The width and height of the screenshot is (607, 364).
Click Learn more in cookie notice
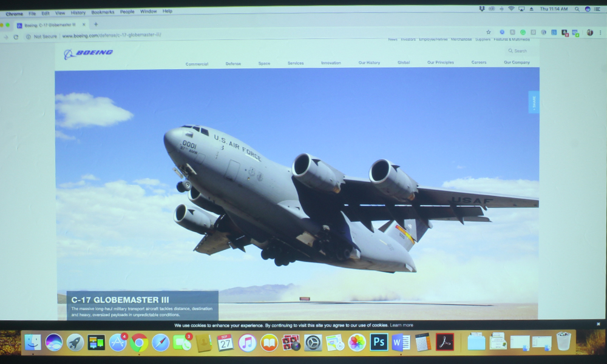tap(401, 325)
